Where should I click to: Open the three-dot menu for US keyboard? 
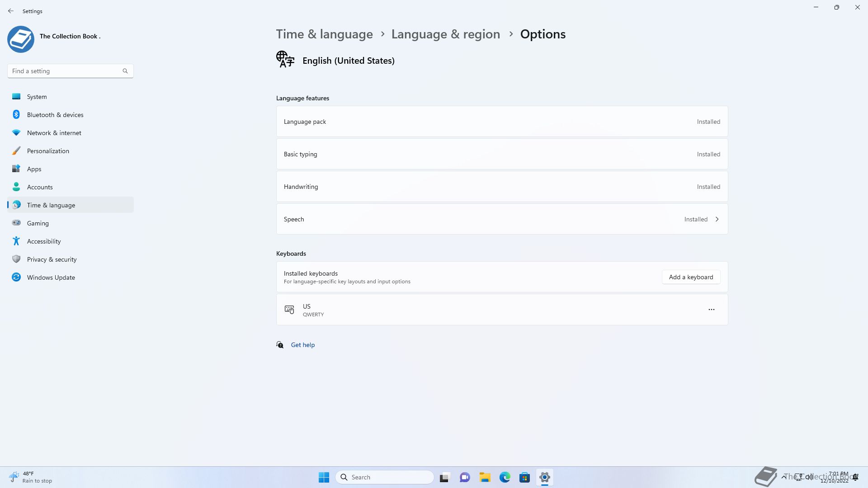point(711,310)
